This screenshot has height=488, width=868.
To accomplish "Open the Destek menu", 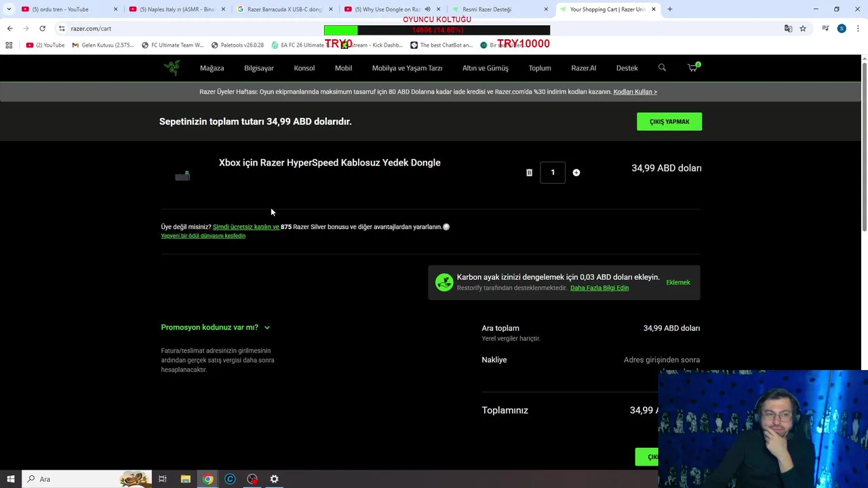I will click(x=627, y=68).
